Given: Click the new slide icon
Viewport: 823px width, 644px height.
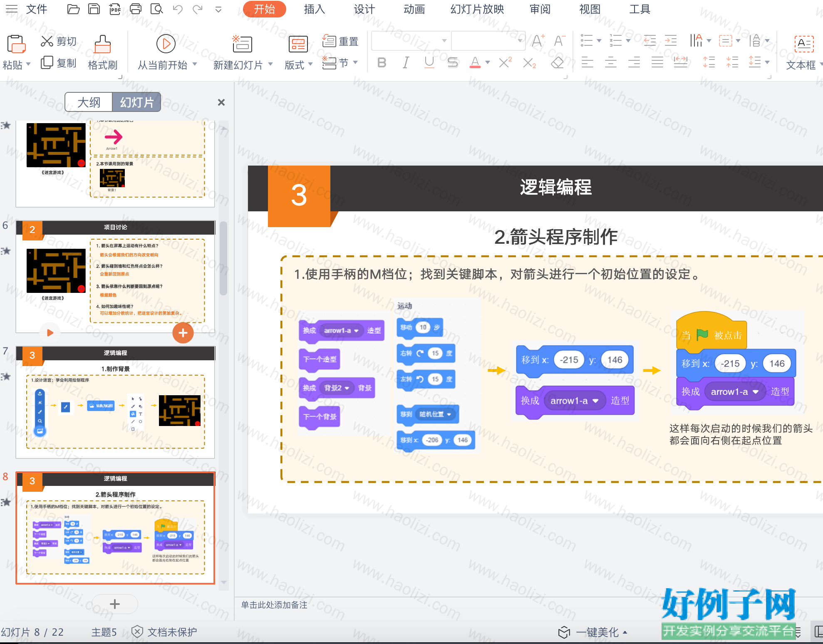Looking at the screenshot, I should coord(242,44).
